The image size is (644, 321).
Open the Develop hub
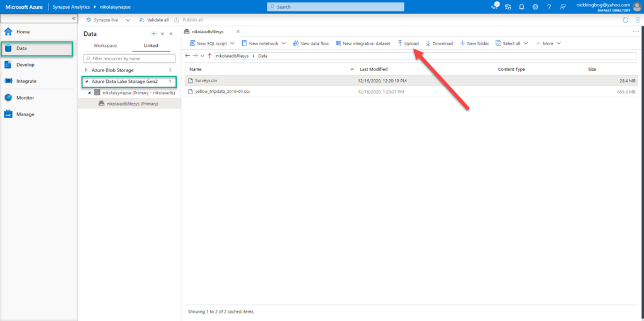(x=25, y=65)
